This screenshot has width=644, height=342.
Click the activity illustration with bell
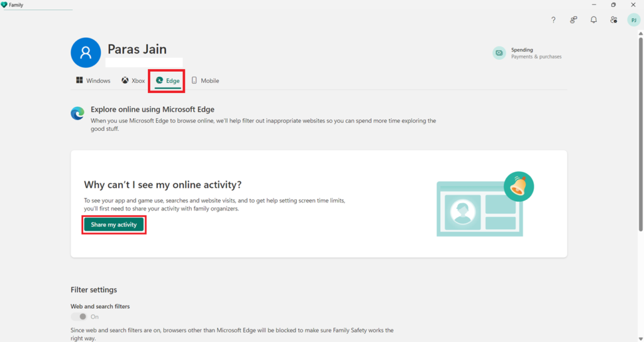pos(485,204)
